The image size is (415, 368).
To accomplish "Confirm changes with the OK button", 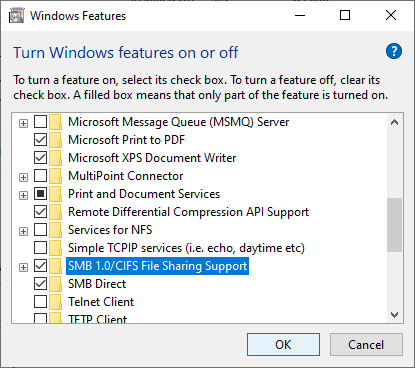I will [283, 344].
